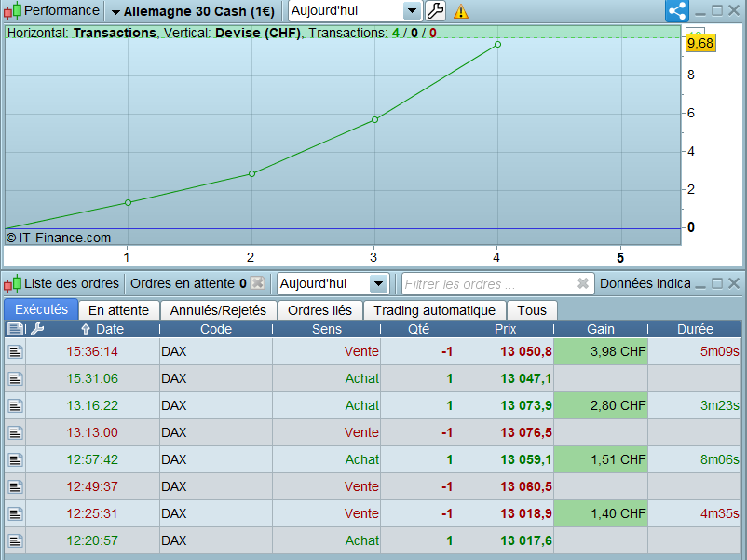The width and height of the screenshot is (747, 560).
Task: Expand the Allemagne 30 Cash instrument dropdown
Action: pyautogui.click(x=194, y=11)
